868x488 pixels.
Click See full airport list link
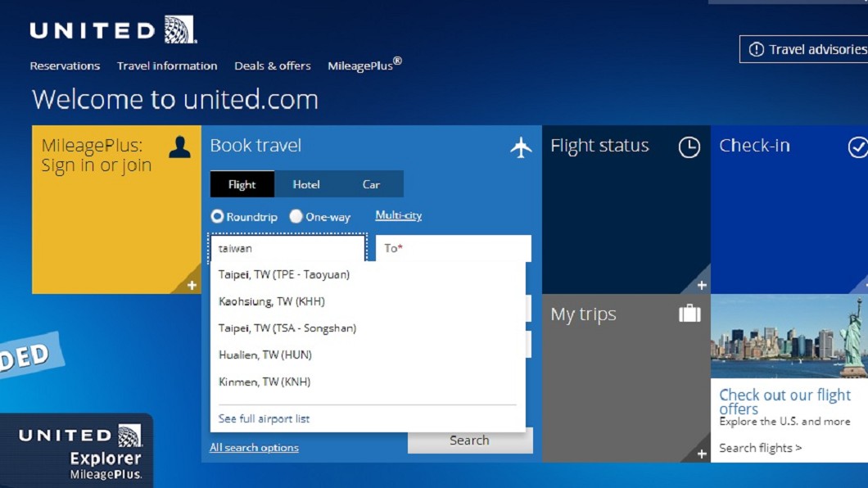[x=264, y=419]
